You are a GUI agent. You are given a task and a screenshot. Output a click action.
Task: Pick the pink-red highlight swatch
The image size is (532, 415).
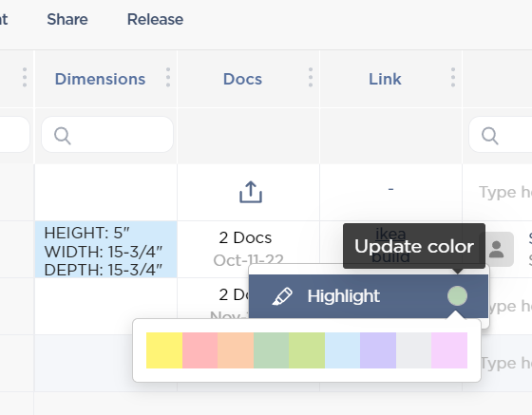(199, 350)
